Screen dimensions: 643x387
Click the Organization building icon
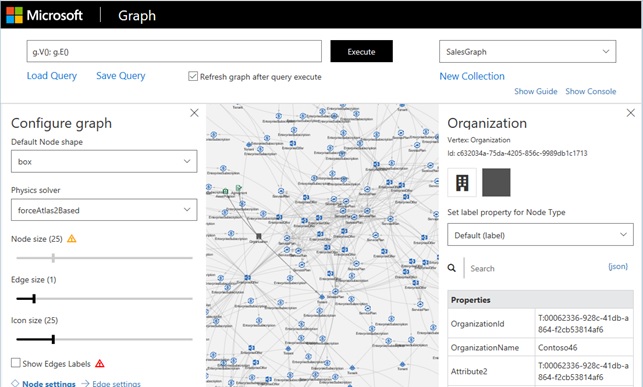[462, 182]
